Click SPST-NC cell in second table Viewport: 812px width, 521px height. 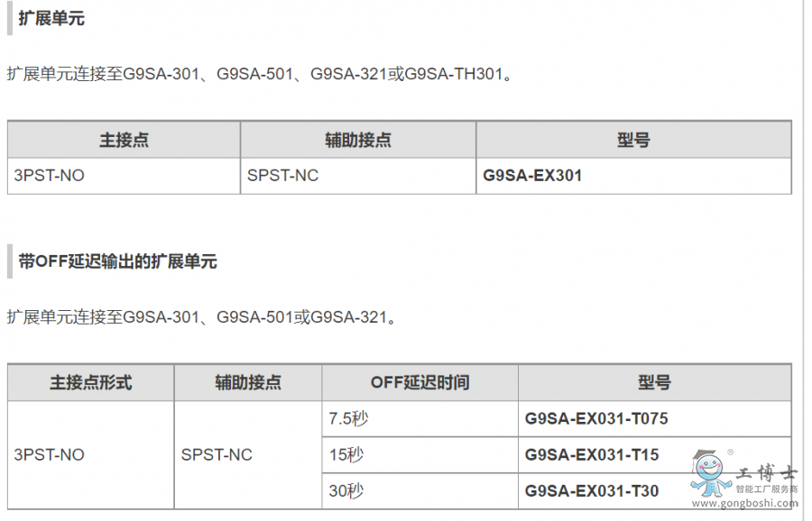coord(248,455)
